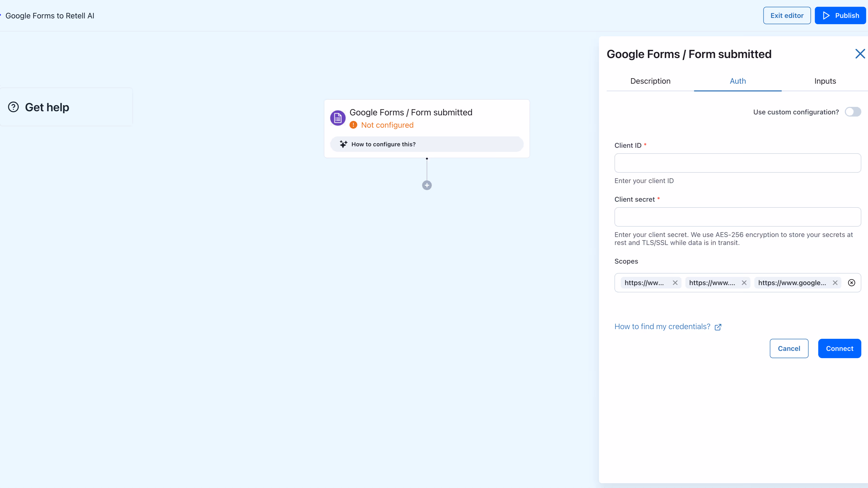Click the Client ID input field
Image resolution: width=868 pixels, height=488 pixels.
coord(737,163)
